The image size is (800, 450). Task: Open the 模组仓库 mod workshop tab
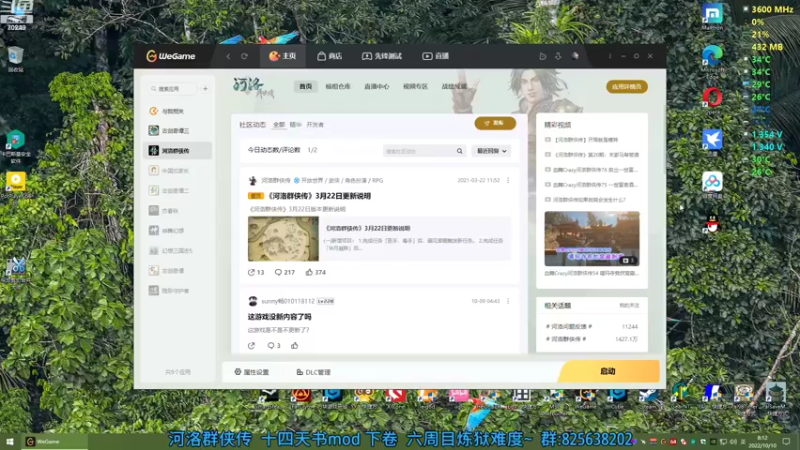click(338, 86)
